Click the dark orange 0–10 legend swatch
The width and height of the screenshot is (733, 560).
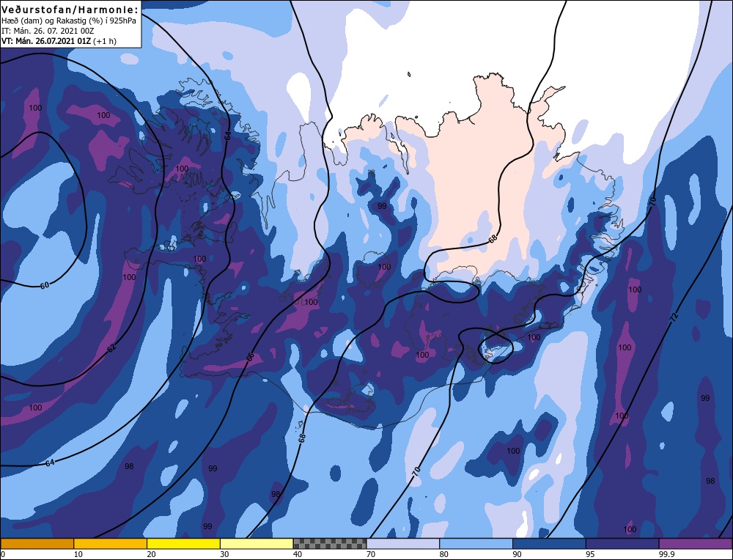click(x=37, y=543)
